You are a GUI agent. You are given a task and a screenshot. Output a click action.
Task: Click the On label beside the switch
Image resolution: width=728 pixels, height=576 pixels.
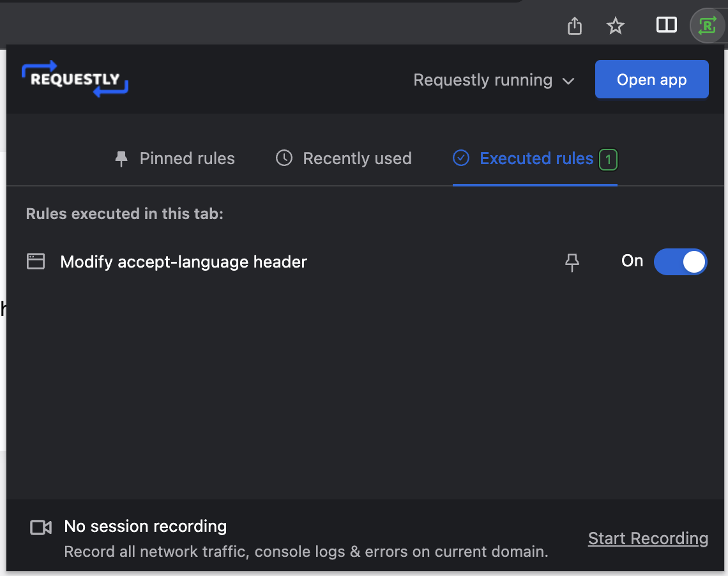click(632, 261)
